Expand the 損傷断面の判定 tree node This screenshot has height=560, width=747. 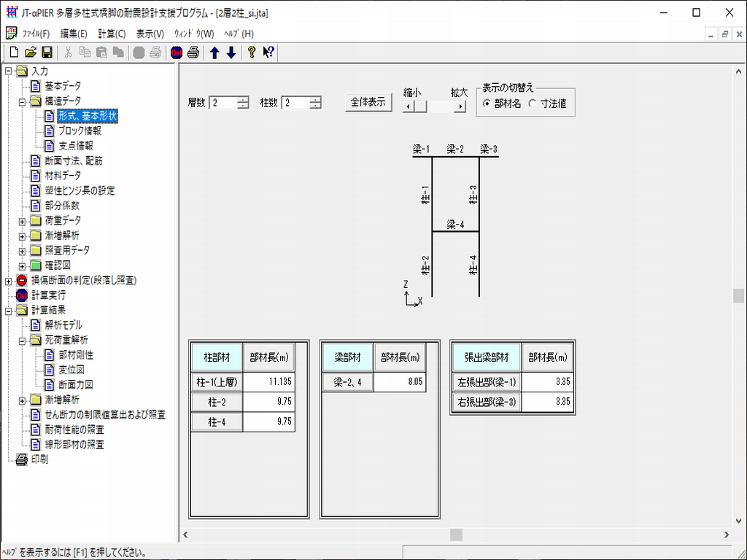(x=8, y=280)
